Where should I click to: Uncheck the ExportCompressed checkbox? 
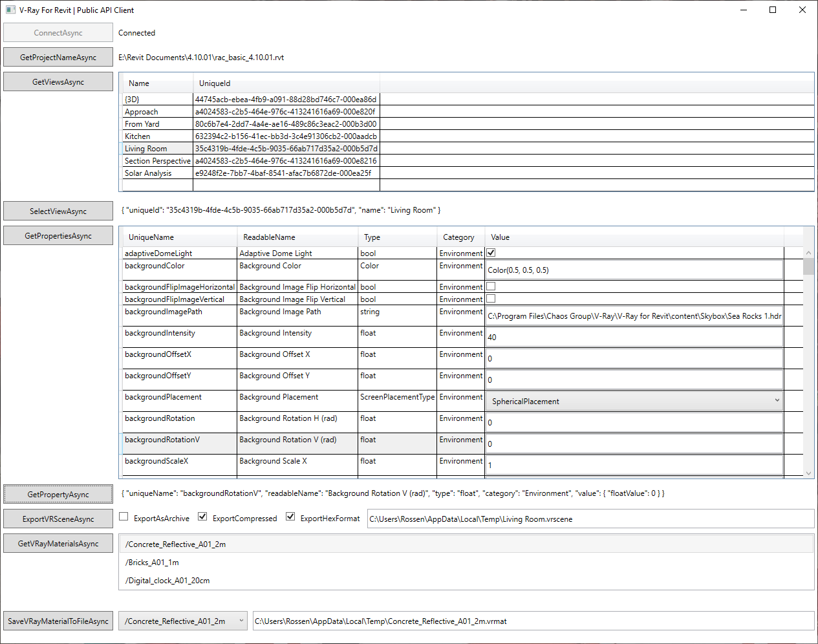pyautogui.click(x=202, y=517)
